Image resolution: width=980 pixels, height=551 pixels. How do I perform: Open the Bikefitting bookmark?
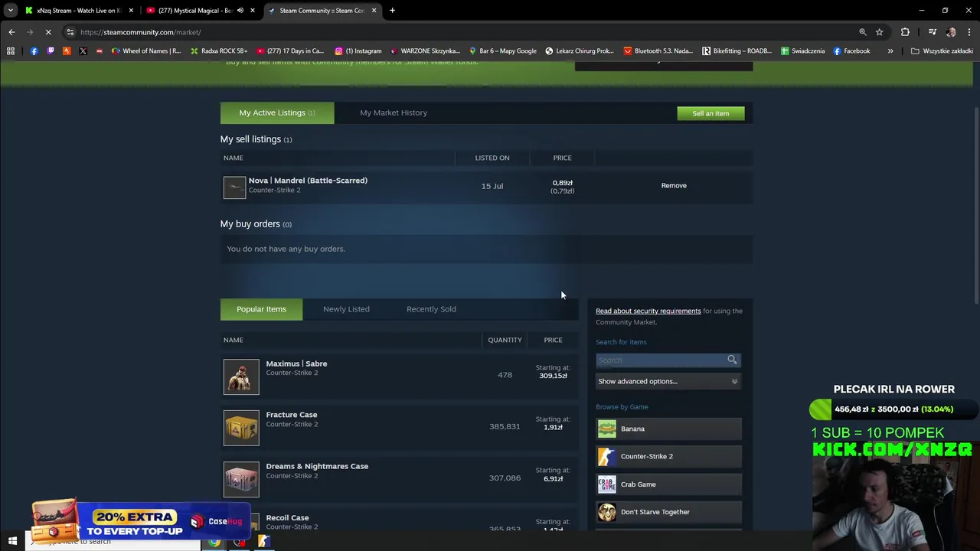737,51
